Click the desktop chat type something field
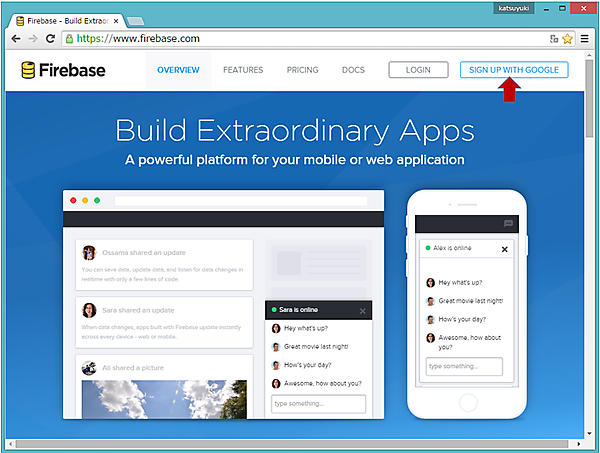 point(318,404)
